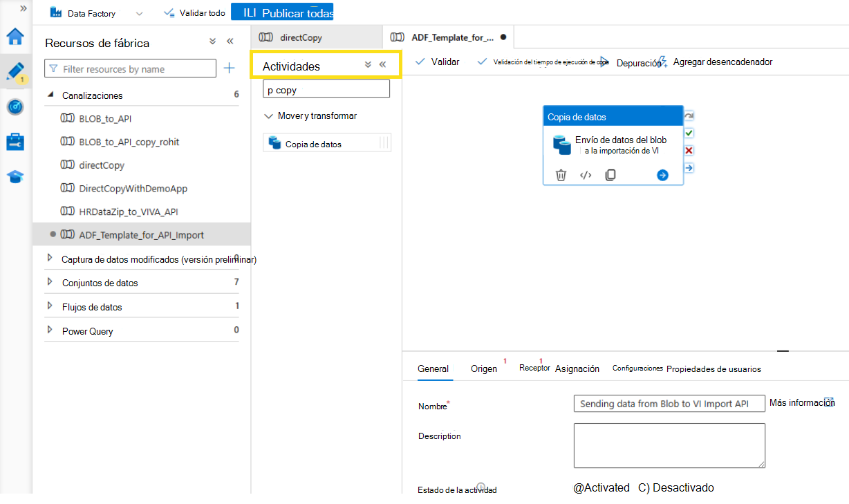
Task: Collapse the Actividades panel
Action: tap(382, 64)
